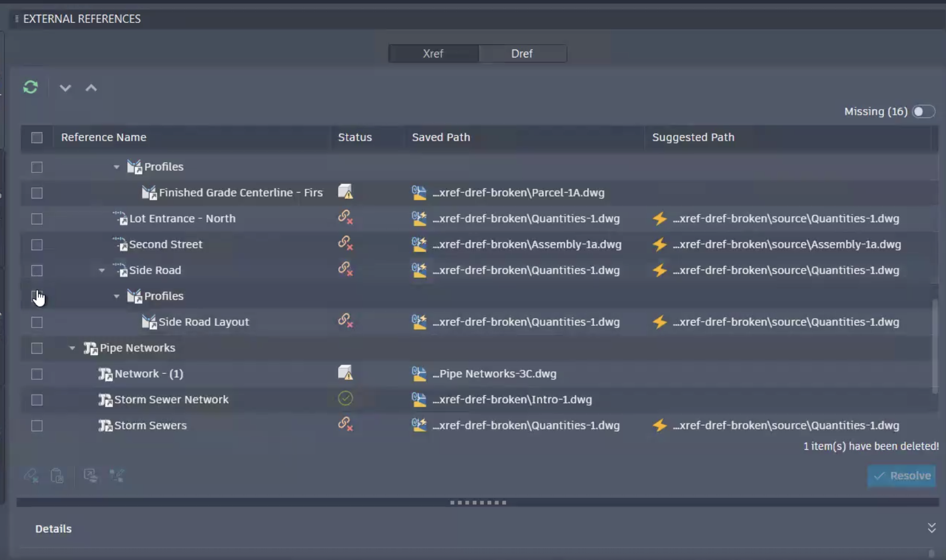The height and width of the screenshot is (560, 946).
Task: Click the saved path ...xref-dref-broken\Parcel-1A.dwg
Action: [x=518, y=193]
